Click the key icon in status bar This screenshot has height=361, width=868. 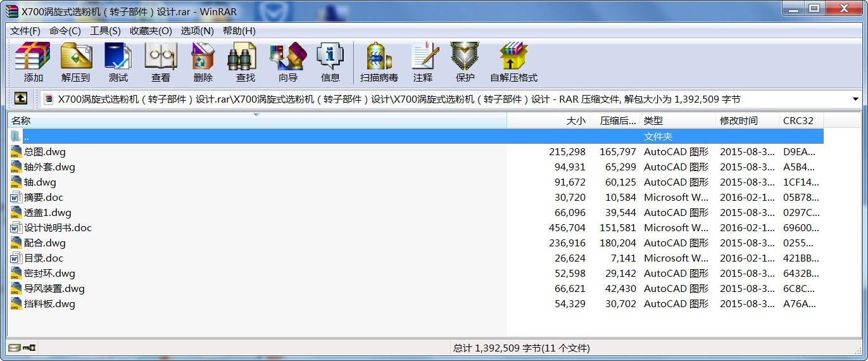[x=30, y=348]
